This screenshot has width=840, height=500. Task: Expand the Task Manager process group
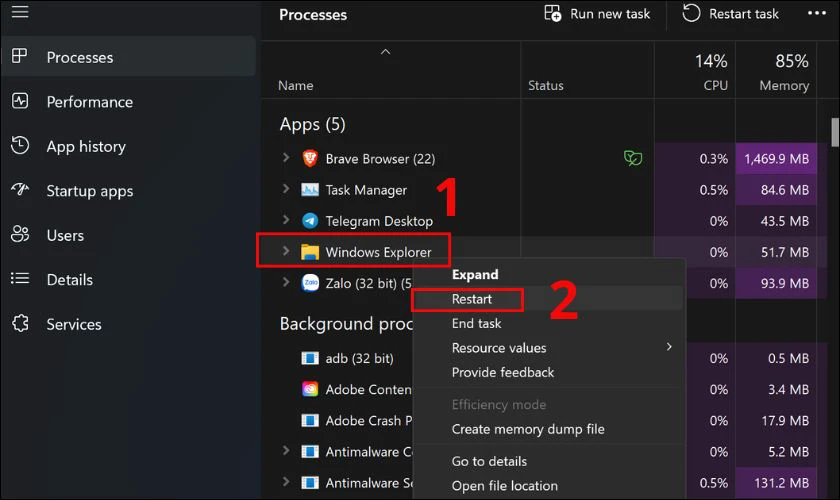tap(286, 189)
